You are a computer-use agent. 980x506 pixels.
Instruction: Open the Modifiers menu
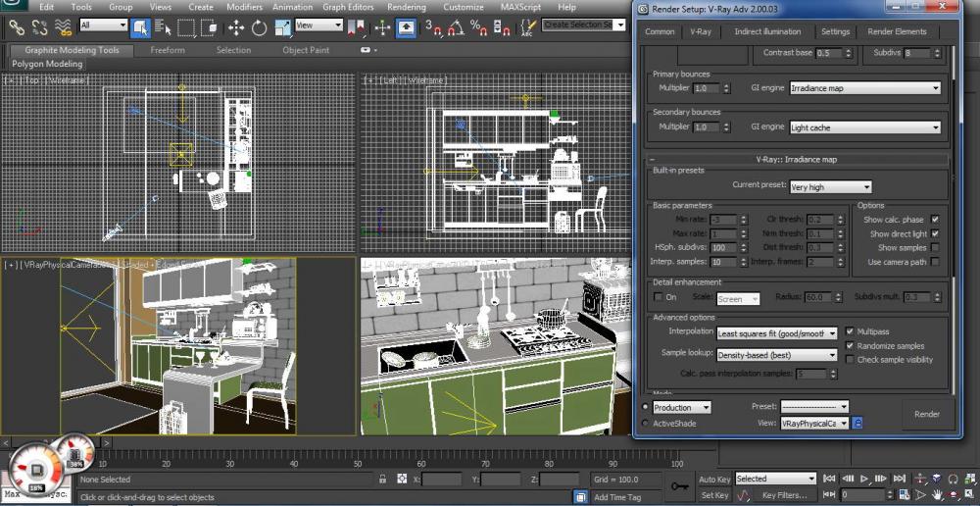244,7
